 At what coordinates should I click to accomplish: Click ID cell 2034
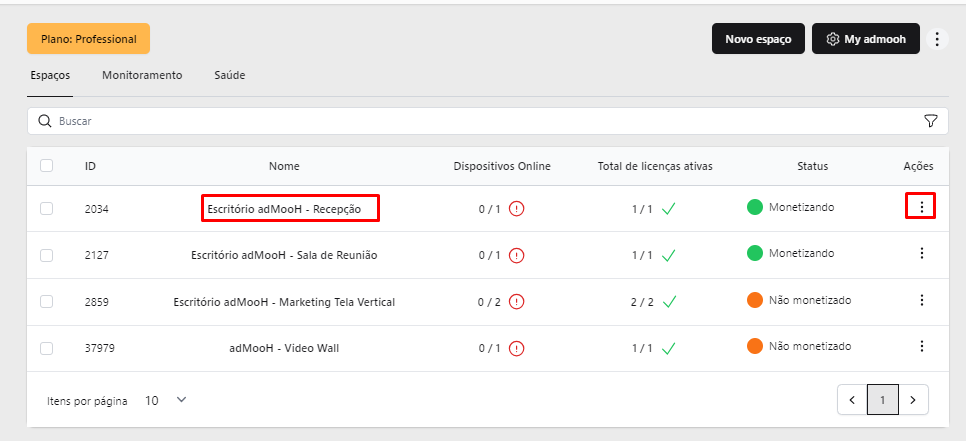pyautogui.click(x=97, y=209)
